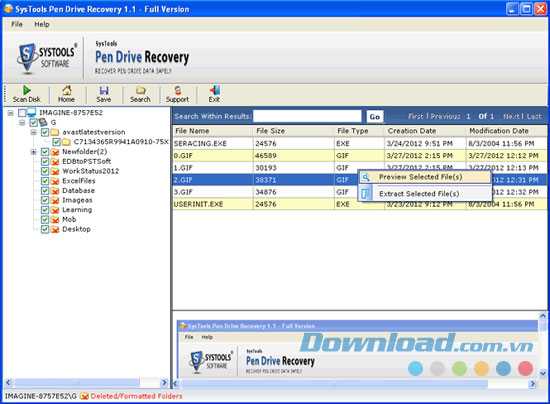This screenshot has width=550, height=404.
Task: Go to Last results page
Action: (x=534, y=116)
